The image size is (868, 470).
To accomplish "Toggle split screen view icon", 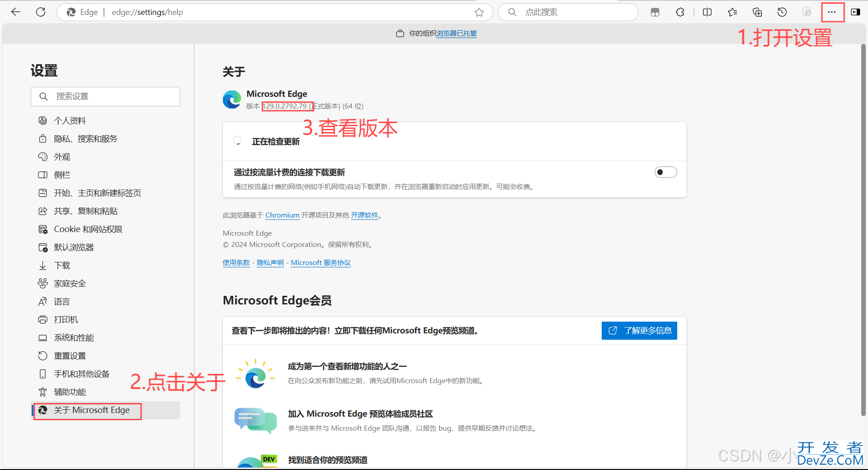I will pos(708,12).
